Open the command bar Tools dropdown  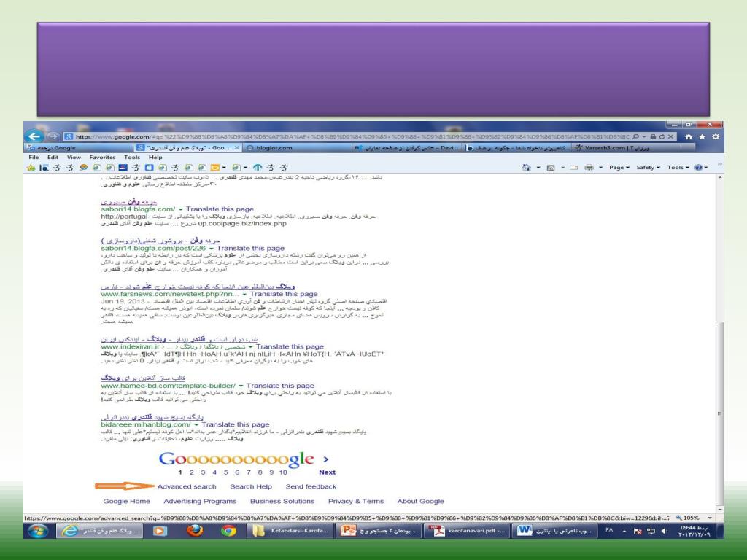pyautogui.click(x=678, y=168)
